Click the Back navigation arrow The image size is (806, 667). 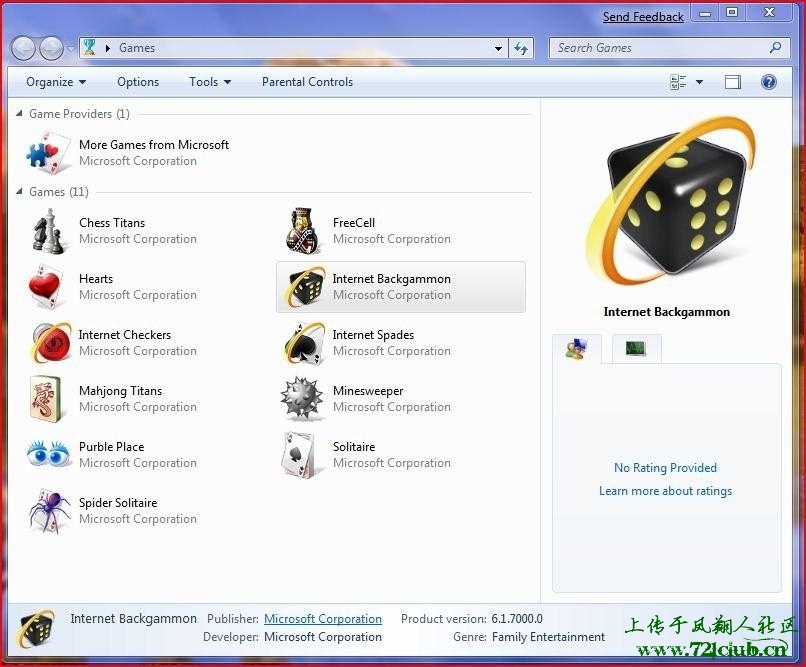tap(24, 49)
